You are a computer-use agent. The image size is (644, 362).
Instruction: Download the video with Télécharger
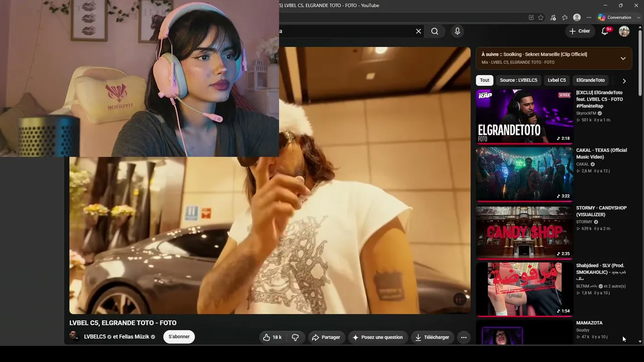pos(432,337)
